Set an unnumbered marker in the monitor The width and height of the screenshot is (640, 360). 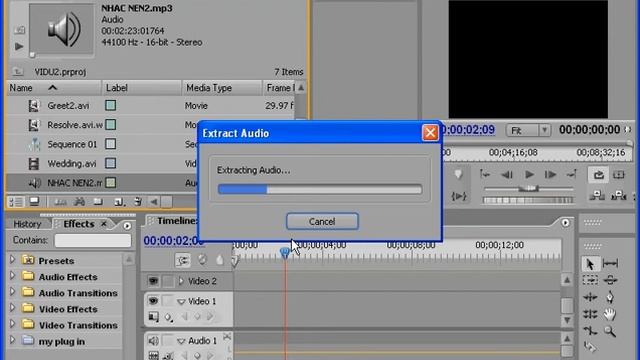pos(458,175)
